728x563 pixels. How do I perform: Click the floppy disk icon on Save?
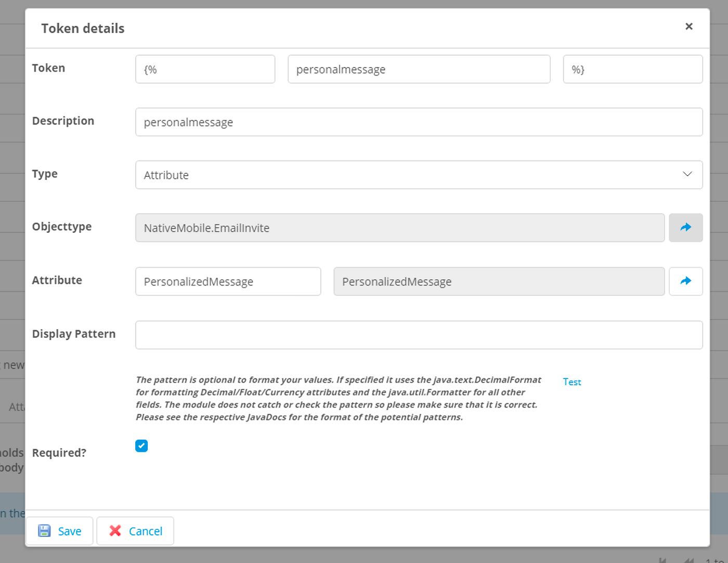(x=45, y=531)
